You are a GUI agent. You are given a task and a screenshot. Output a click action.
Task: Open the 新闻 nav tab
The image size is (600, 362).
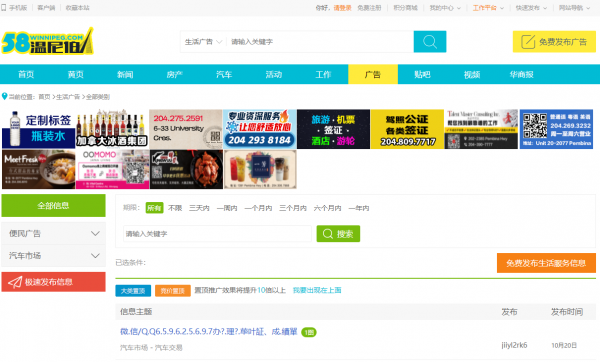tap(125, 74)
